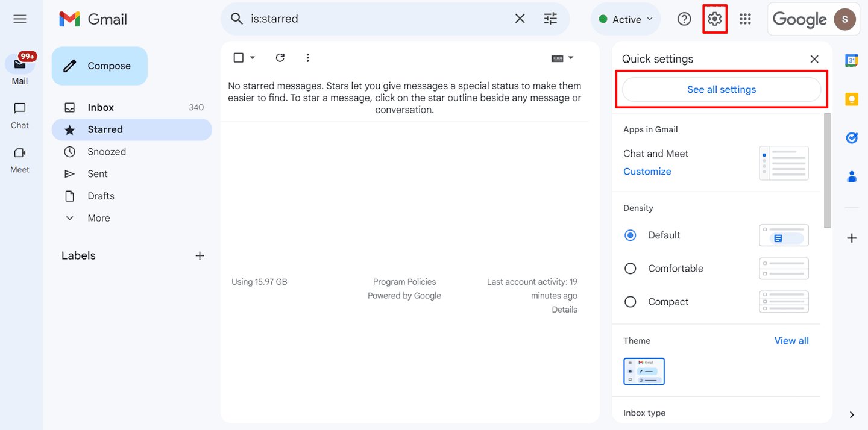The width and height of the screenshot is (868, 430).
Task: Open the Inbox folder
Action: pyautogui.click(x=132, y=107)
